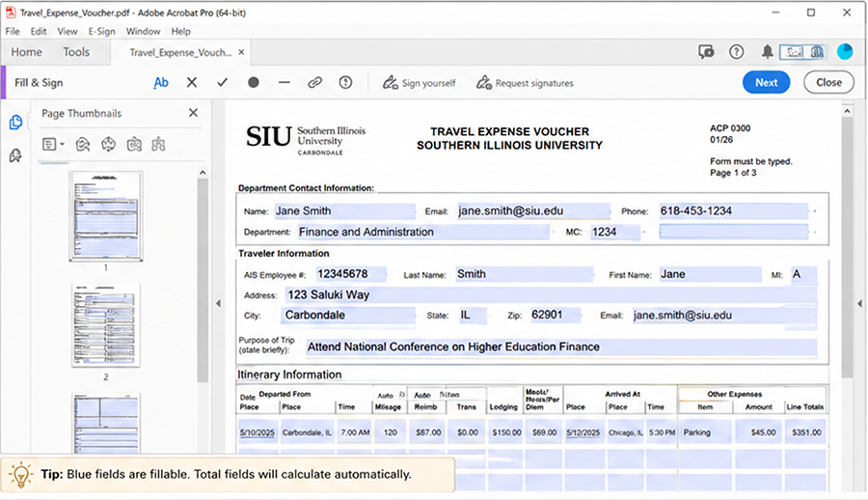Select page 3 thumbnail
The height and width of the screenshot is (500, 868).
click(106, 424)
